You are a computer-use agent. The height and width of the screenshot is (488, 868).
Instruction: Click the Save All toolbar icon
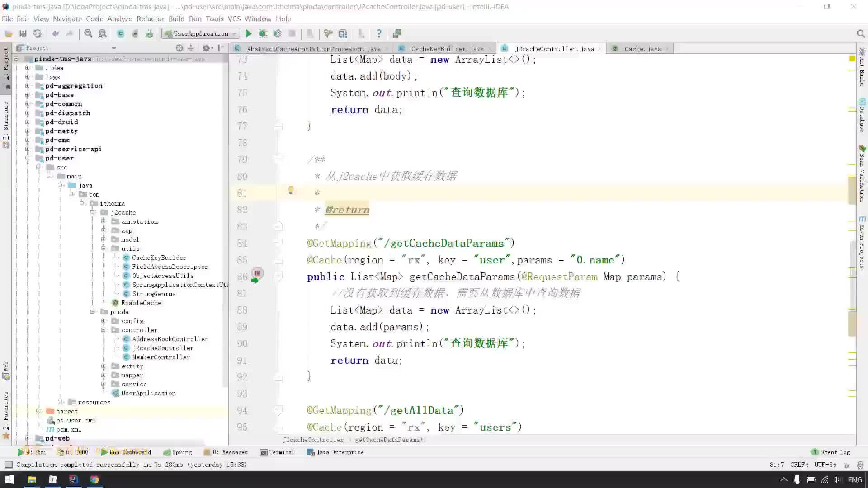pos(23,33)
